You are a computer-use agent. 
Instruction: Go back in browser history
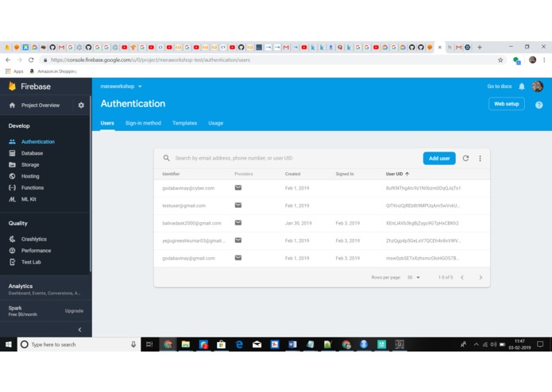click(x=8, y=60)
